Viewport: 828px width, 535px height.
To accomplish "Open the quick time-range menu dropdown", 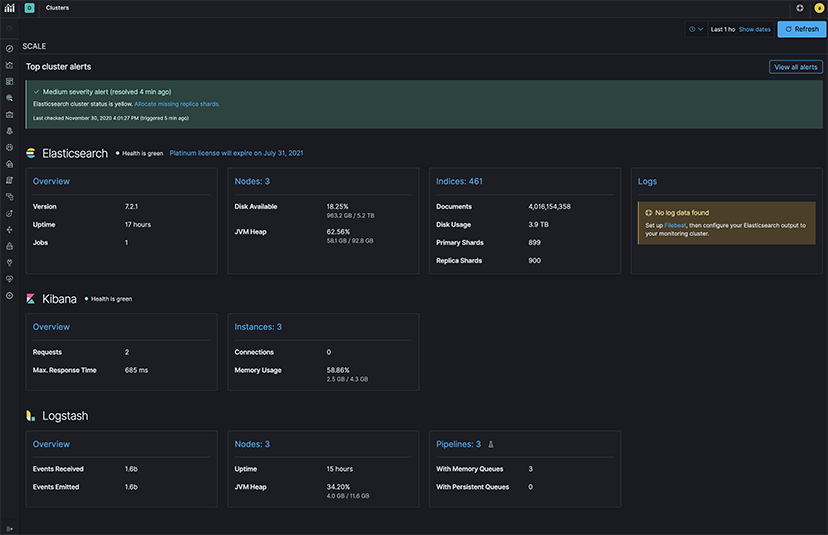I will click(x=696, y=30).
